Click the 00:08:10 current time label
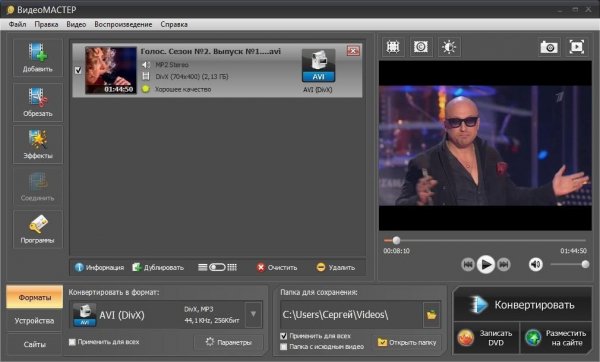The image size is (600, 362). pyautogui.click(x=396, y=251)
